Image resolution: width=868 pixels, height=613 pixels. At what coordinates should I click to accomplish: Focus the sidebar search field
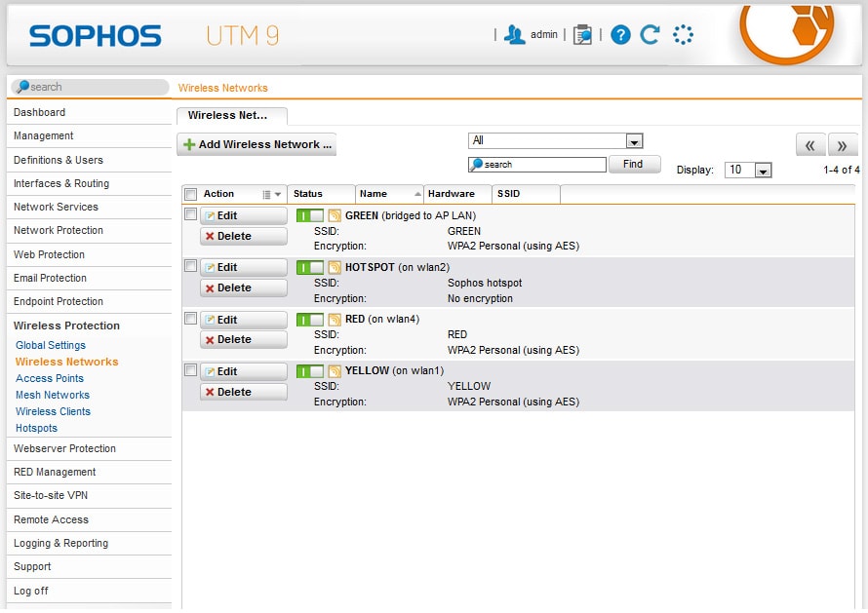(90, 87)
